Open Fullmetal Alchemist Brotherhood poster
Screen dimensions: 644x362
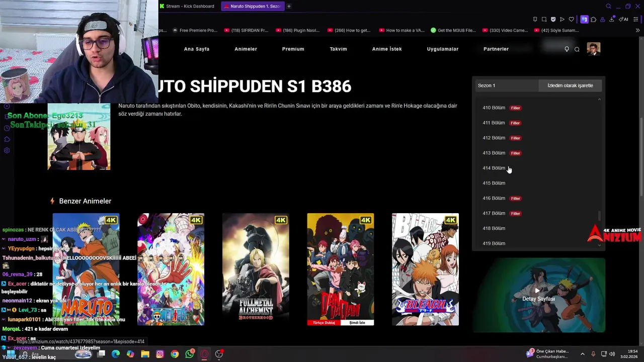click(x=256, y=269)
